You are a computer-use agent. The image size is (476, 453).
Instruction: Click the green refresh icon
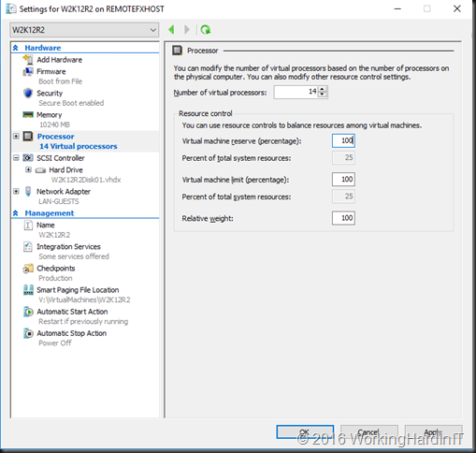[205, 30]
